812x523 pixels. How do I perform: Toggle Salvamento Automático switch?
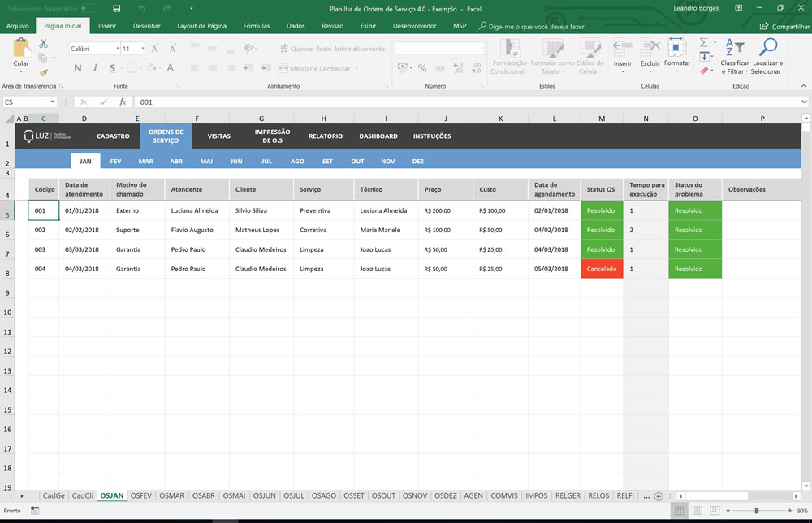tap(89, 9)
